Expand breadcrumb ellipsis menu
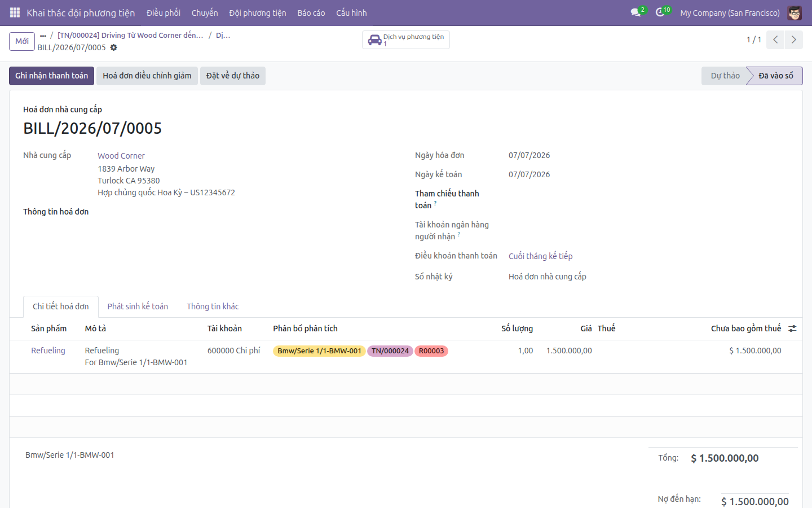 (43, 36)
